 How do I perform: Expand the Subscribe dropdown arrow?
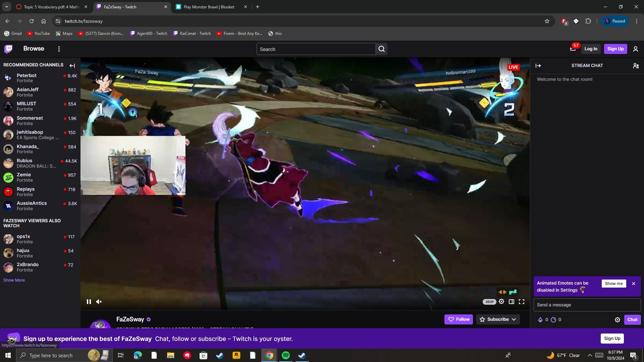514,319
